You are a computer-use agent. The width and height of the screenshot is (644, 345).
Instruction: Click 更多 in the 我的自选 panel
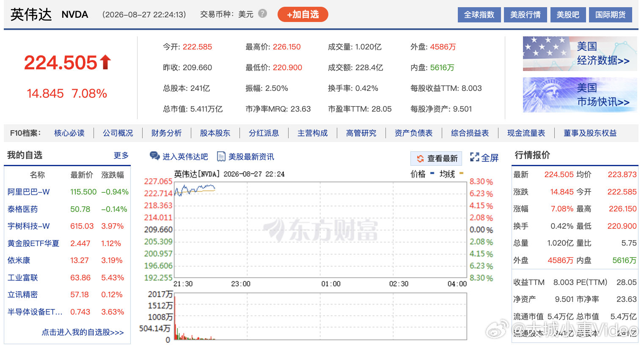click(121, 156)
